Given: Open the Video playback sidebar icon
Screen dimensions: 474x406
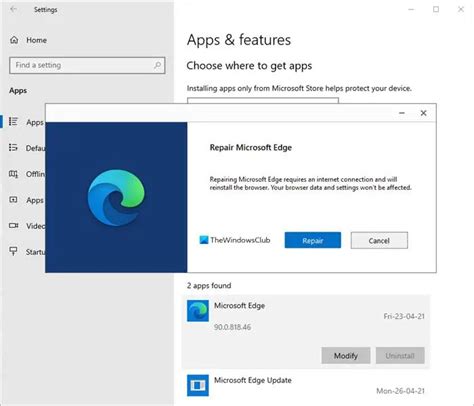Looking at the screenshot, I should click(x=13, y=226).
